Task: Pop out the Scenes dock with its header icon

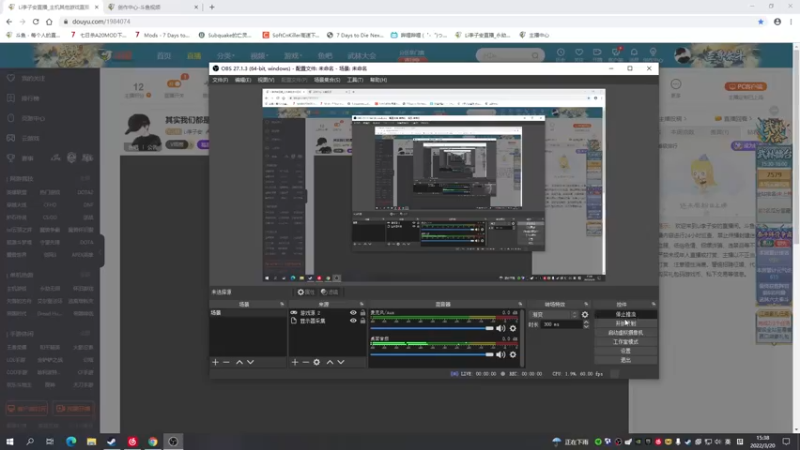Action: 282,304
